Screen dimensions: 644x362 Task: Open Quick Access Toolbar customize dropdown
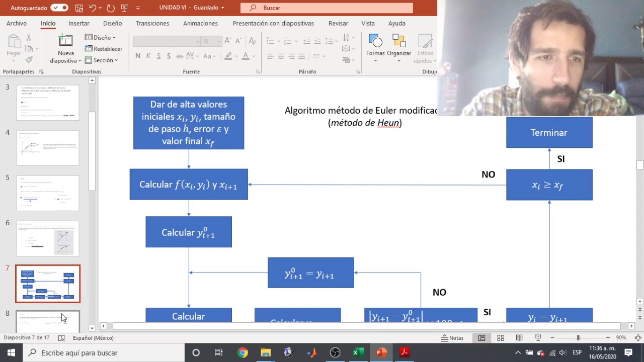pyautogui.click(x=138, y=8)
